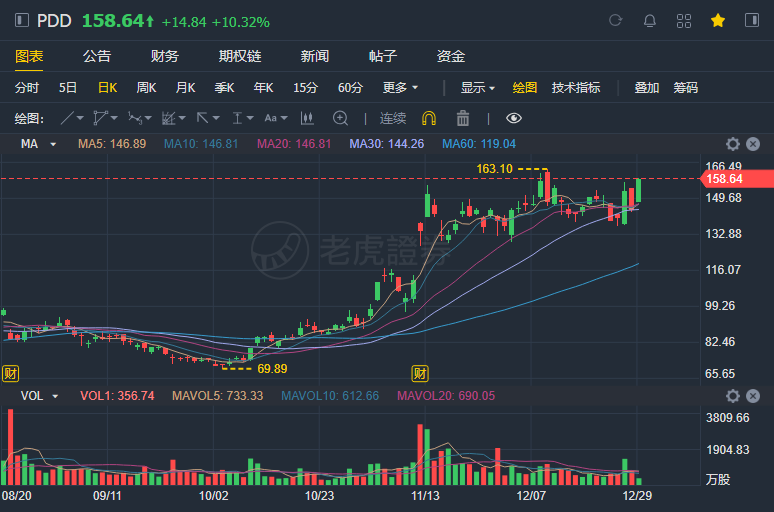Expand the line tool dropdown arrow
The width and height of the screenshot is (774, 512).
(x=80, y=118)
